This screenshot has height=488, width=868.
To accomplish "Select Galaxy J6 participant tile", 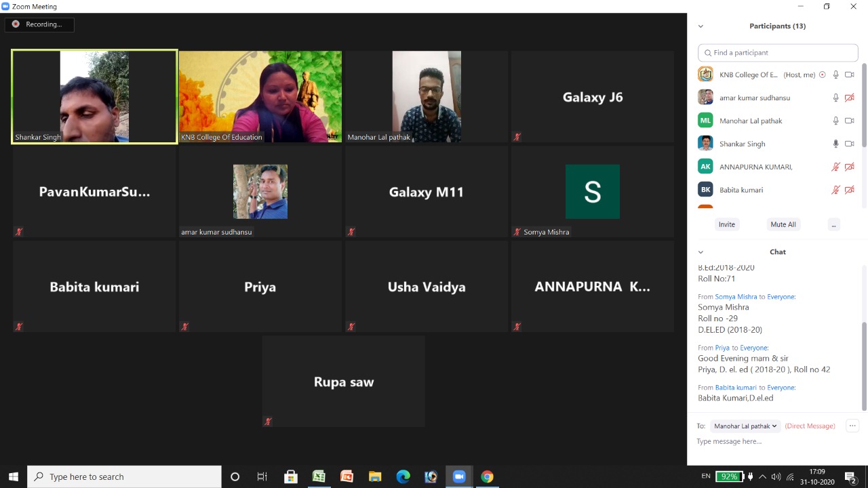I will (x=593, y=97).
